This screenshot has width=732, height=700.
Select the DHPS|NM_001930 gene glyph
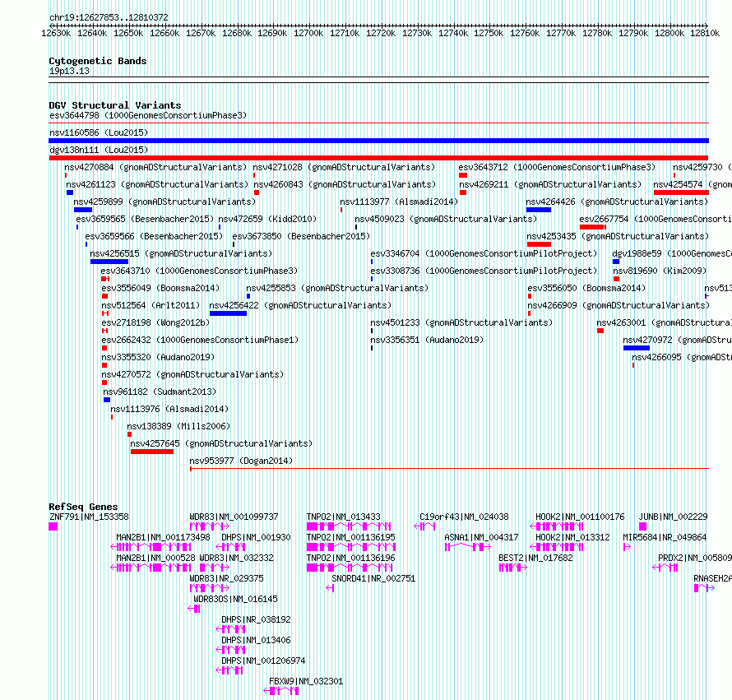pyautogui.click(x=230, y=547)
